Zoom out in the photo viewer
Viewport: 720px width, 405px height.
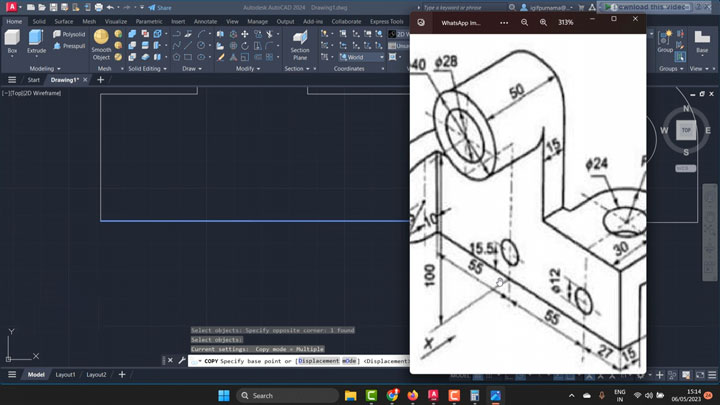526,21
